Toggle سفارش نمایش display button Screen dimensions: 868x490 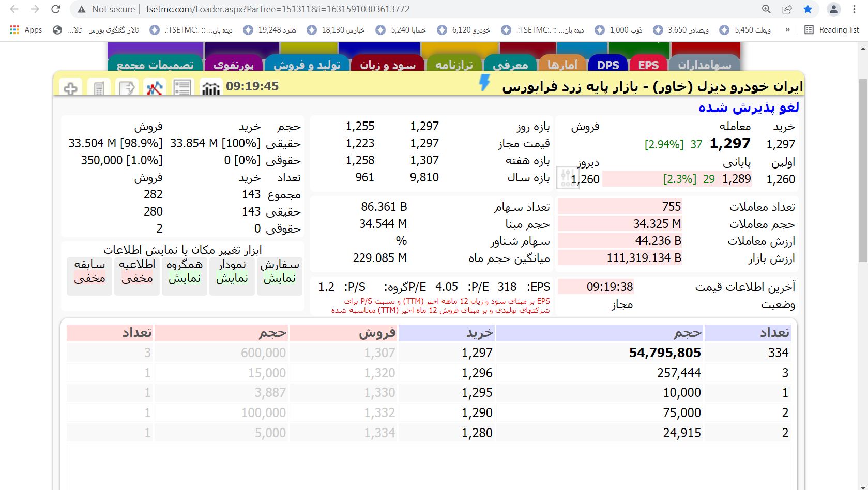coord(280,275)
